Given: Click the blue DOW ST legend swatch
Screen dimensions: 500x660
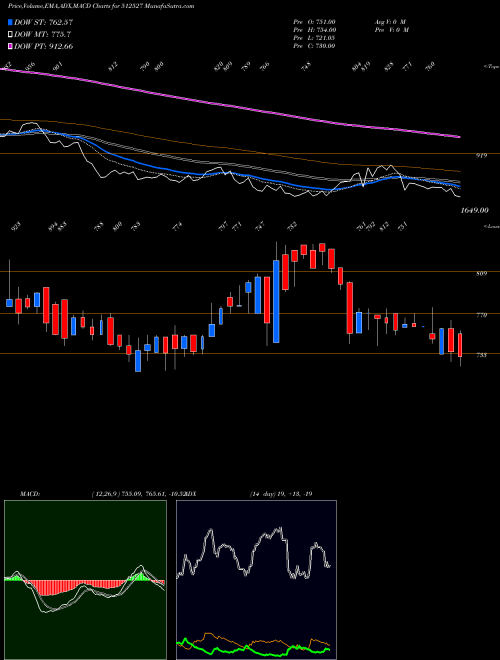Looking at the screenshot, I should point(10,22).
